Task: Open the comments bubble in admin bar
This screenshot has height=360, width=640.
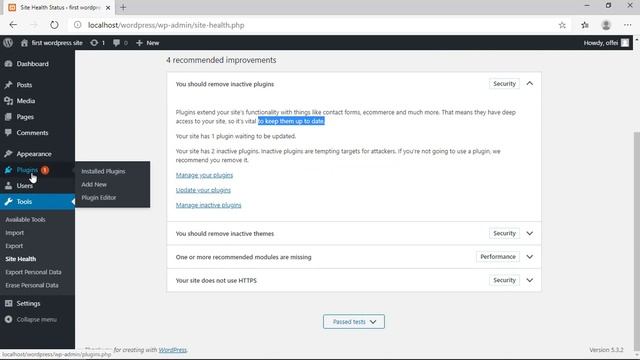Action: [120, 42]
